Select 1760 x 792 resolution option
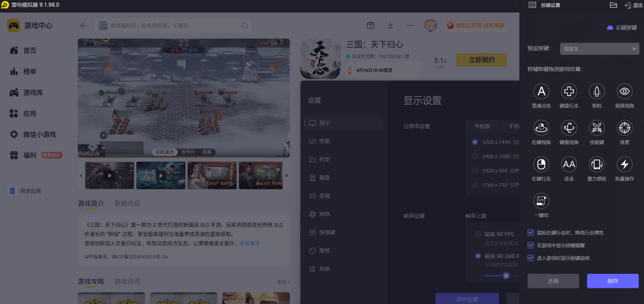Viewport: 644px width, 304px height. (x=475, y=185)
